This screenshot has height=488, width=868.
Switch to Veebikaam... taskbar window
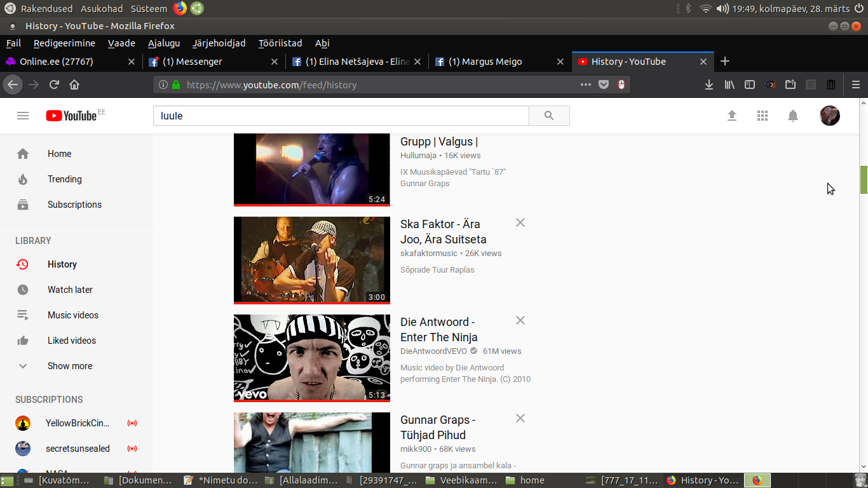pos(461,480)
